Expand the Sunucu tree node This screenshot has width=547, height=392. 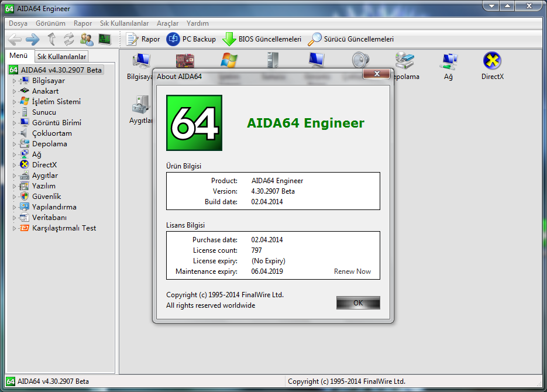[x=14, y=112]
